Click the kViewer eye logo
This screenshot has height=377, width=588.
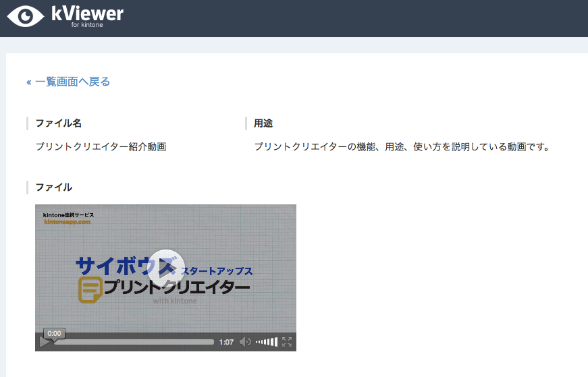pos(26,16)
